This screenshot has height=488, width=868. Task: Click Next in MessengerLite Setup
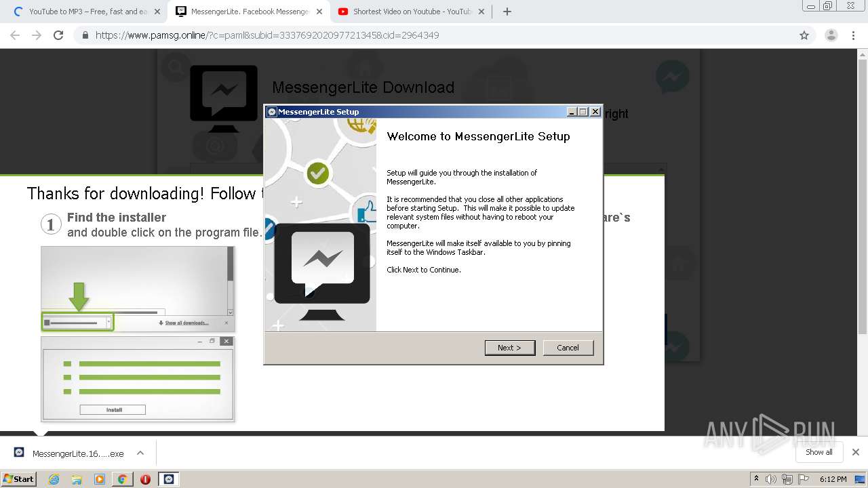(510, 348)
